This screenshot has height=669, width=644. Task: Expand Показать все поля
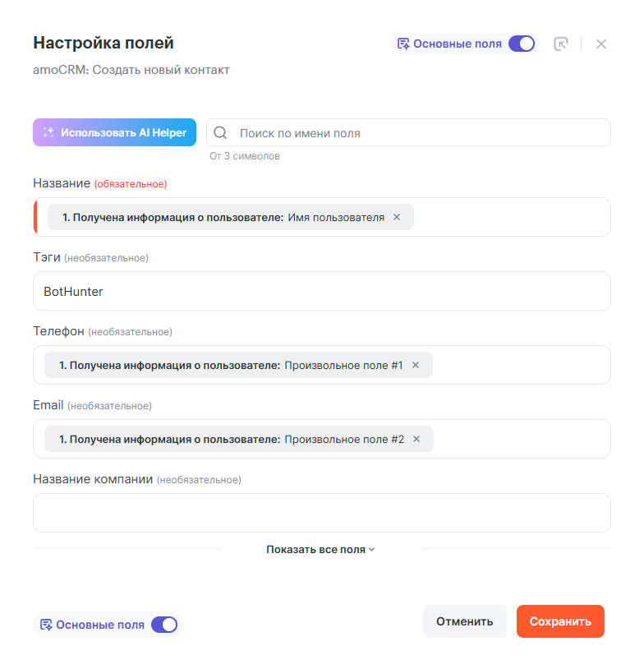320,549
